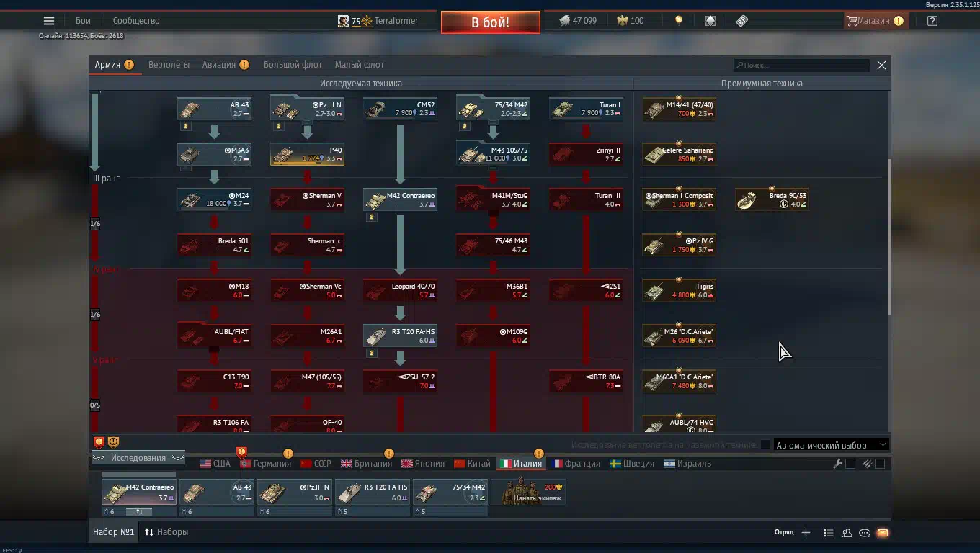This screenshot has height=553, width=980.
Task: Click the В бой! button
Action: 491,22
